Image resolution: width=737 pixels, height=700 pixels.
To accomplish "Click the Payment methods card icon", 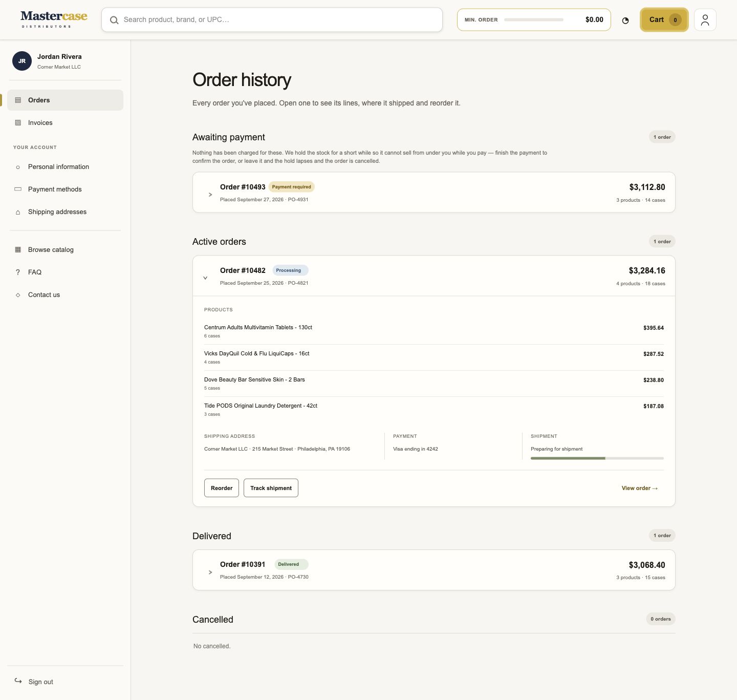I will click(18, 189).
